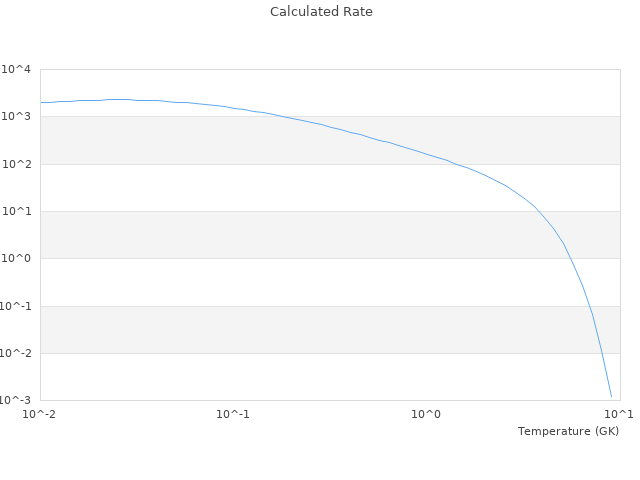Image resolution: width=640 pixels, height=480 pixels.
Task: Click the gray band between 10^-2 and 10^-1
Action: coord(300,329)
